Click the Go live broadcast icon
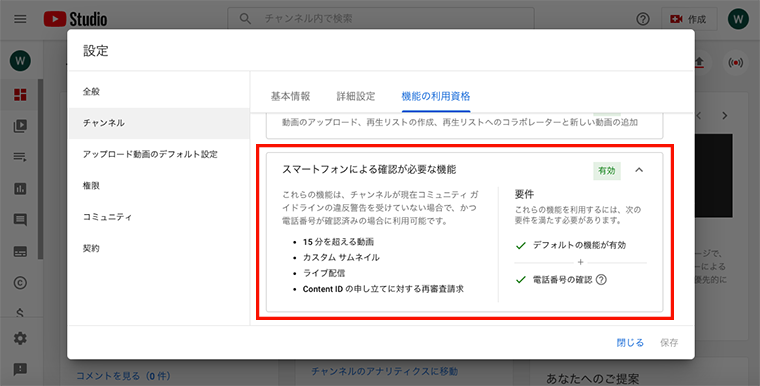Image resolution: width=760 pixels, height=386 pixels. tap(735, 63)
